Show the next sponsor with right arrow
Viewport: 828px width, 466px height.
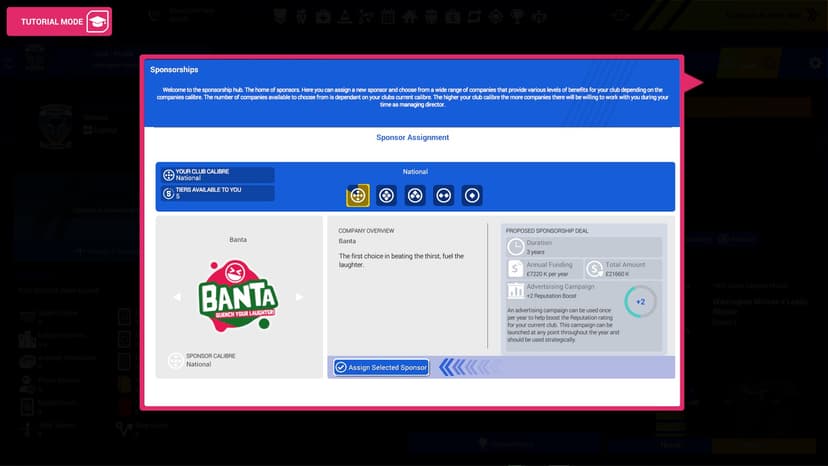299,297
